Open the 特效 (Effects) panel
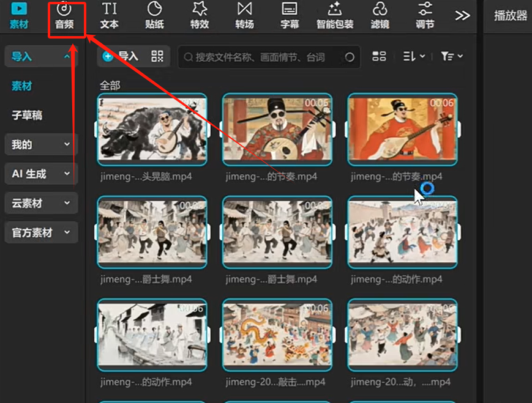Screen dimensions: 532x403 coord(200,17)
